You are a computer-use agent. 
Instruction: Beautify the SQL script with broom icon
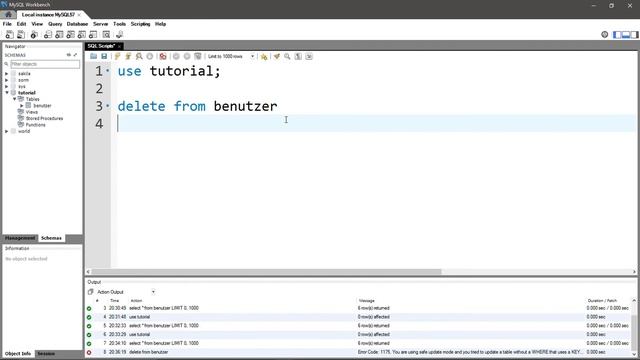pos(277,56)
